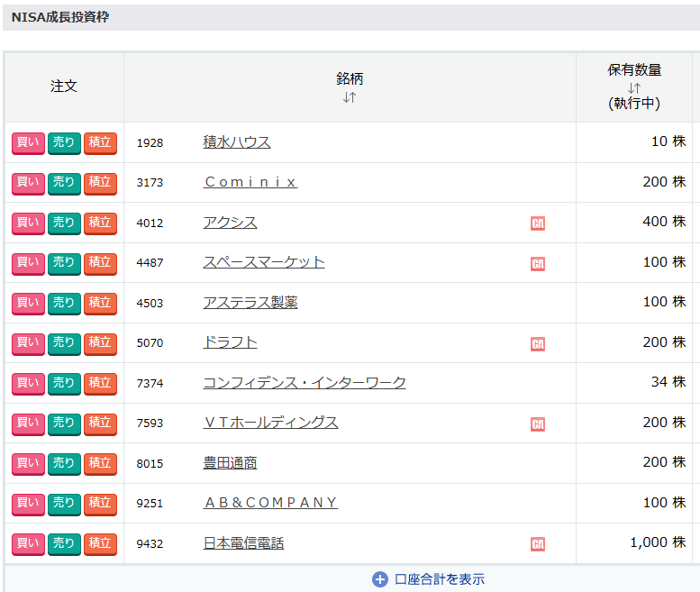The image size is (700, 592).
Task: Expand 口座合計を表示 with the plus icon
Action: pos(380,579)
